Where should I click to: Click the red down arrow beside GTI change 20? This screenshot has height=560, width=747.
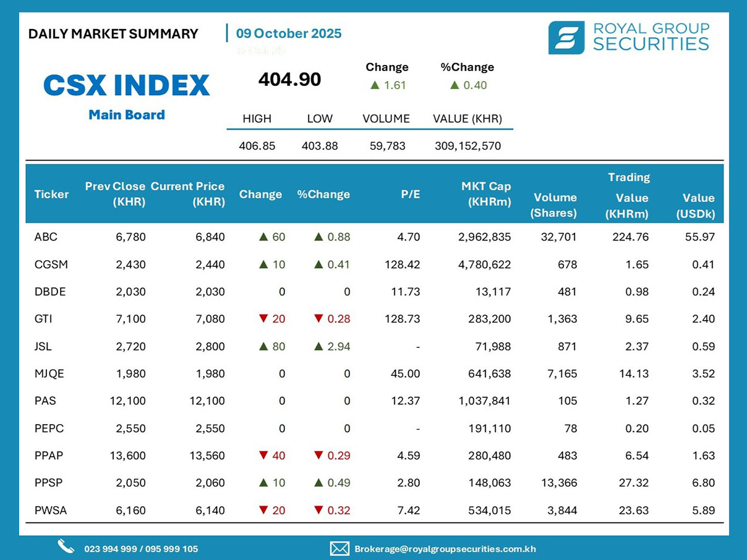click(x=263, y=319)
